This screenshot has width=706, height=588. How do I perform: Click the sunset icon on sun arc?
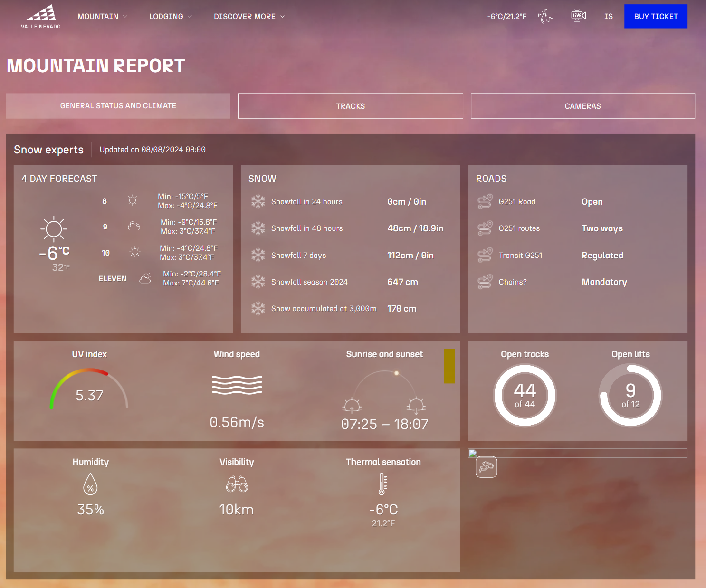pos(416,405)
